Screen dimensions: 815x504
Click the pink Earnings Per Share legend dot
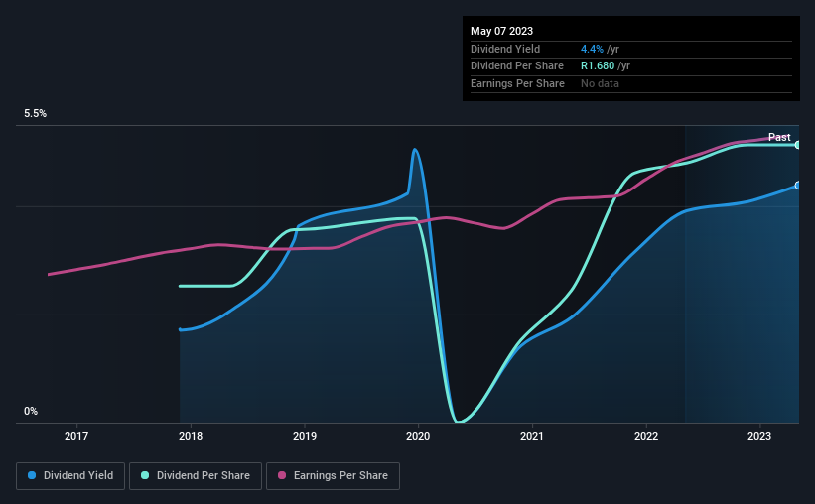point(282,475)
